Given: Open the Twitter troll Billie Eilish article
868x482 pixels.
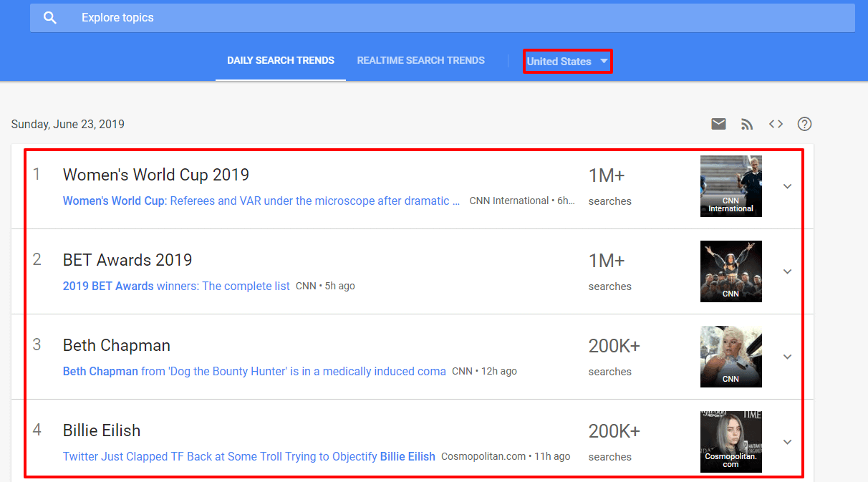Looking at the screenshot, I should point(249,457).
